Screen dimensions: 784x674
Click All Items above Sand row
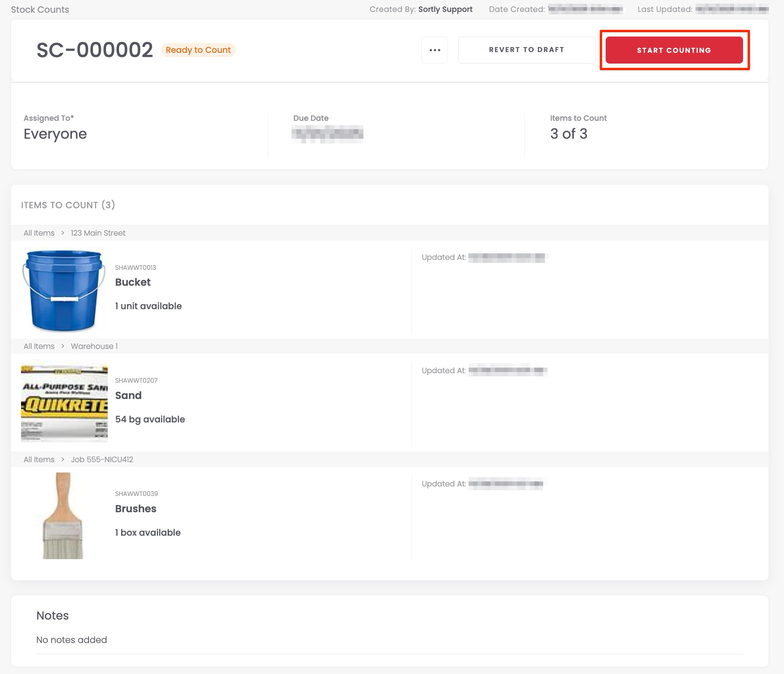click(39, 346)
